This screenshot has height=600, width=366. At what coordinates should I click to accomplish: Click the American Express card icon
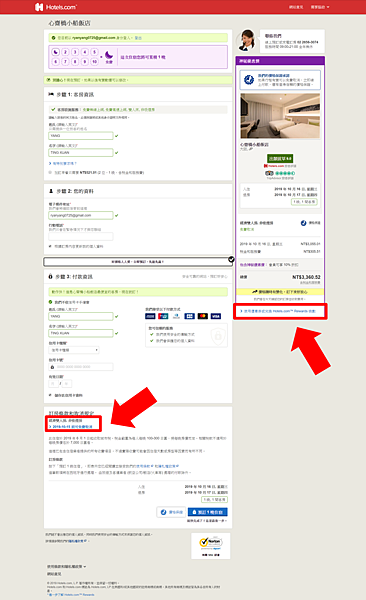pyautogui.click(x=150, y=316)
